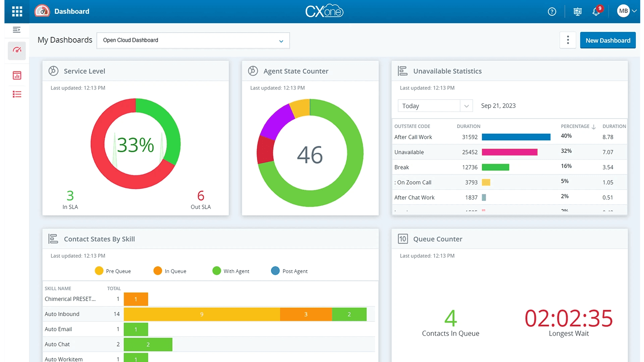The height and width of the screenshot is (362, 644).
Task: Click the Service Level donut chart icon
Action: [53, 71]
